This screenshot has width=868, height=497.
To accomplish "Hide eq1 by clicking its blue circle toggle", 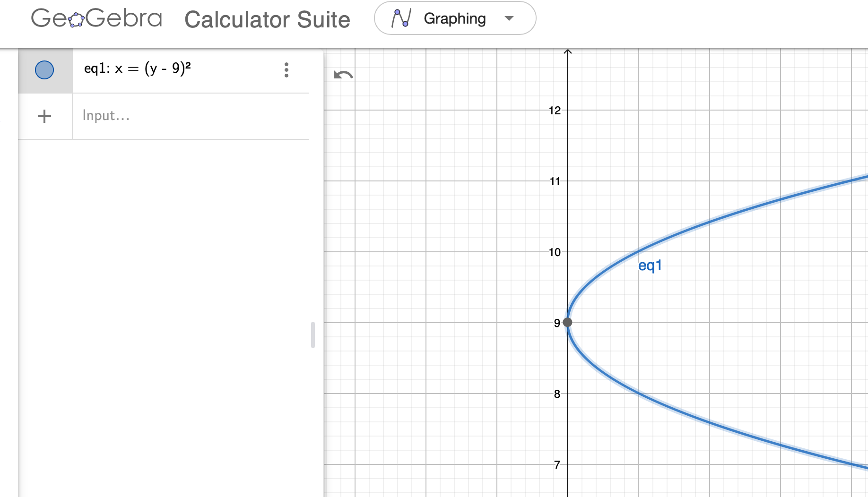I will [44, 70].
